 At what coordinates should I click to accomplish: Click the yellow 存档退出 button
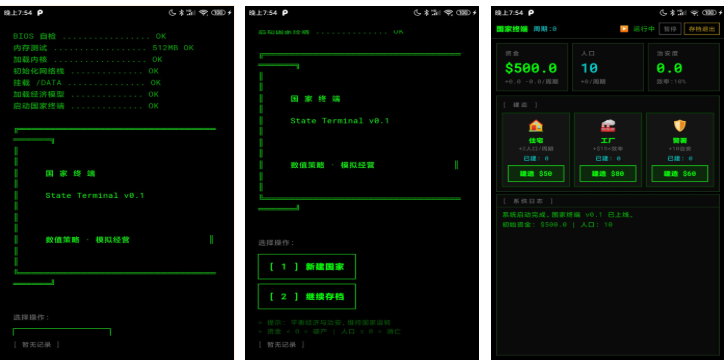coord(701,29)
